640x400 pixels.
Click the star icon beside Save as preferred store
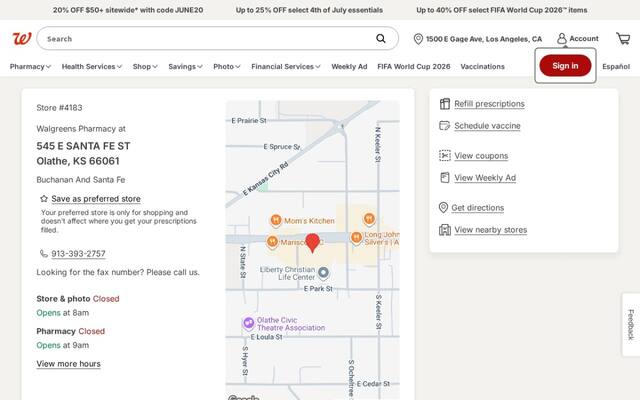[44, 199]
